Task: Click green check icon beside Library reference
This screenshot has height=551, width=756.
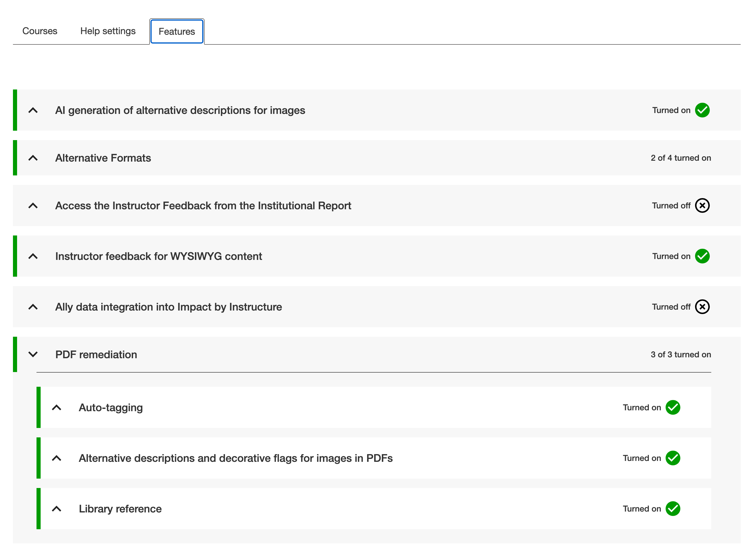Action: 673,509
